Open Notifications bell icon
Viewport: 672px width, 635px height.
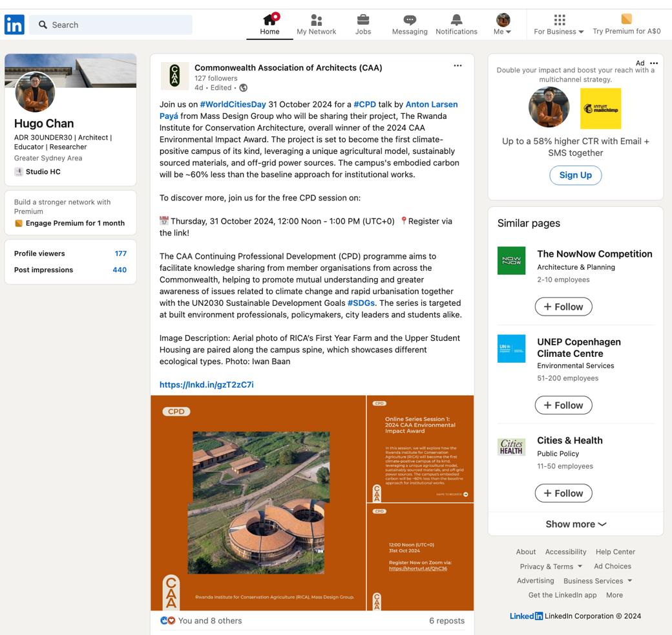[x=456, y=20]
